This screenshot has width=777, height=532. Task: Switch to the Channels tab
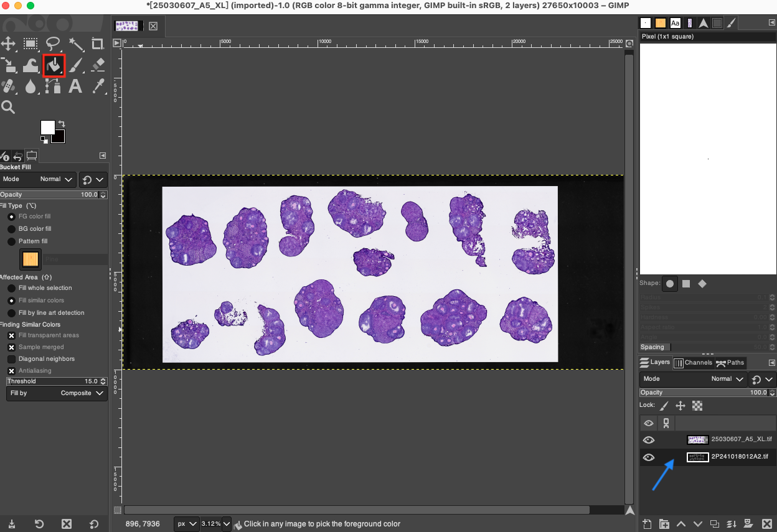tap(694, 362)
